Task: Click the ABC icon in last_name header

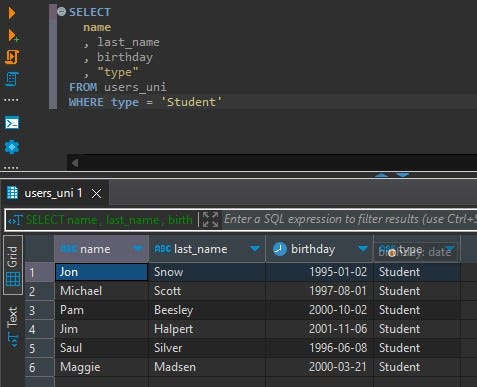Action: [x=163, y=249]
